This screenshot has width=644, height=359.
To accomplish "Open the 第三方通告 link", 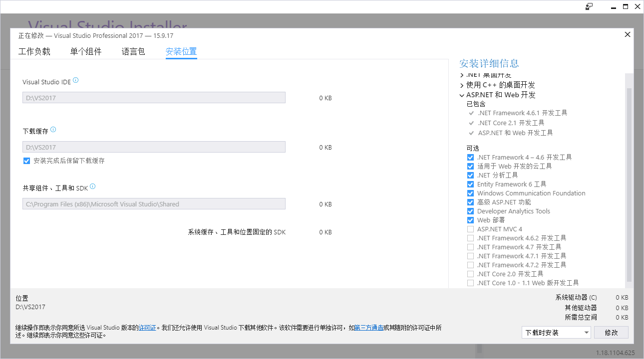I will point(369,328).
